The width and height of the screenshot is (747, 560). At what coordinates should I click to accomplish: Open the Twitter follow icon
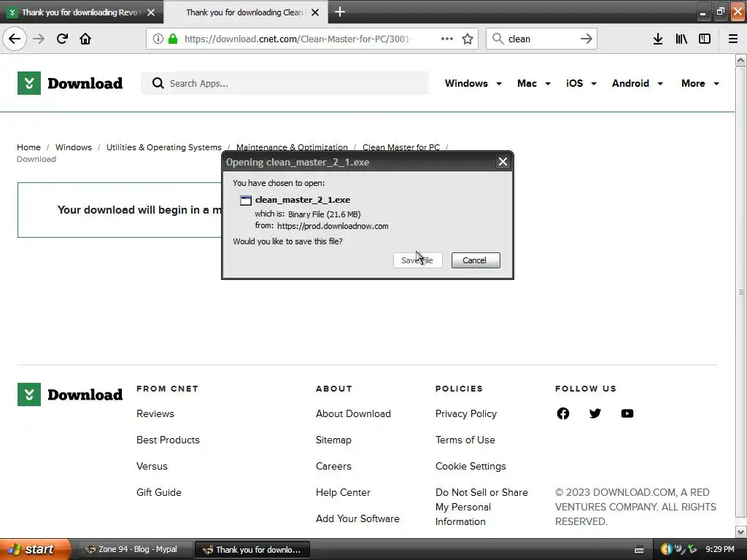pyautogui.click(x=595, y=413)
